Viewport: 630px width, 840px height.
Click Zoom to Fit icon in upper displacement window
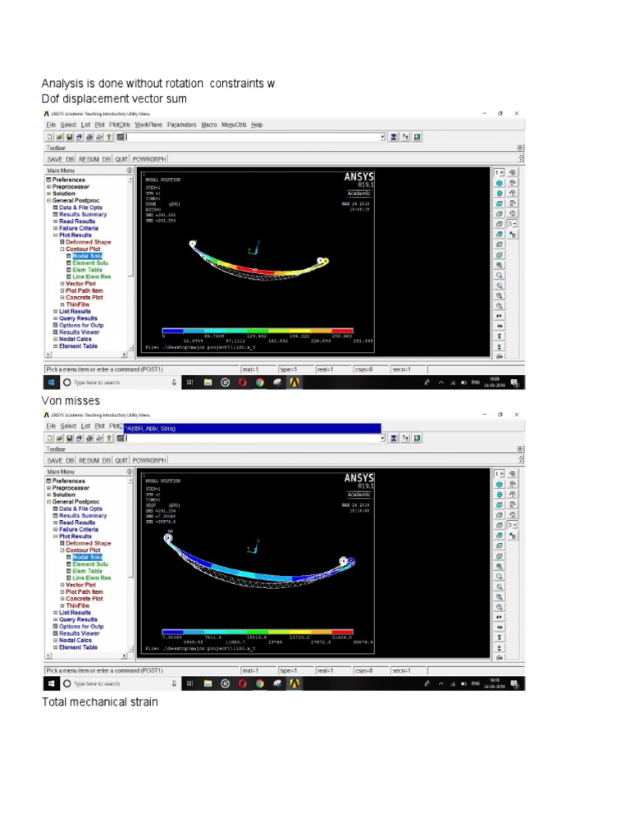(x=500, y=265)
